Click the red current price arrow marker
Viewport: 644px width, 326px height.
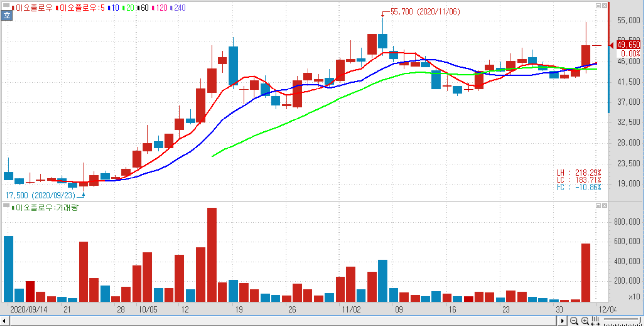[x=612, y=45]
